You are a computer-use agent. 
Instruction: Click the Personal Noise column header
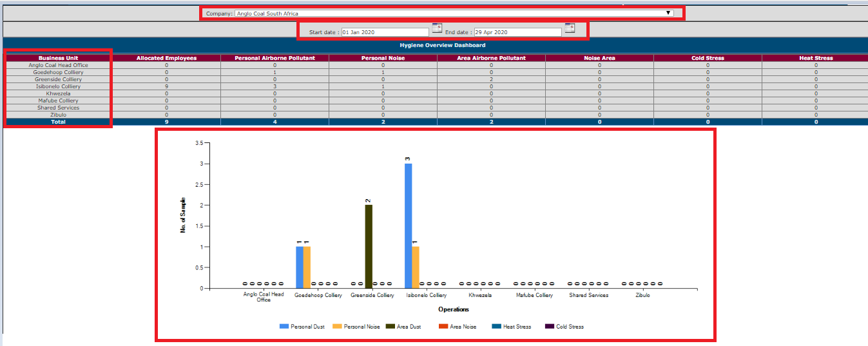[383, 58]
